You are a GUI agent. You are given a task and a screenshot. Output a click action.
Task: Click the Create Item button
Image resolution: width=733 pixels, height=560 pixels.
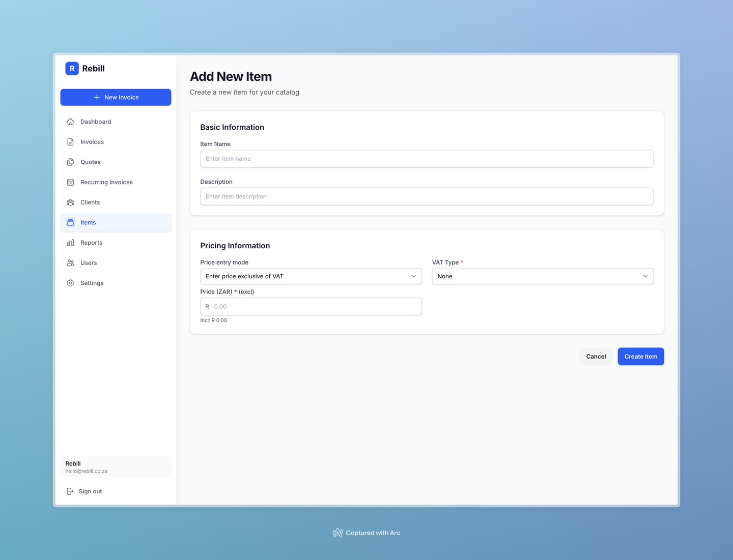point(640,356)
